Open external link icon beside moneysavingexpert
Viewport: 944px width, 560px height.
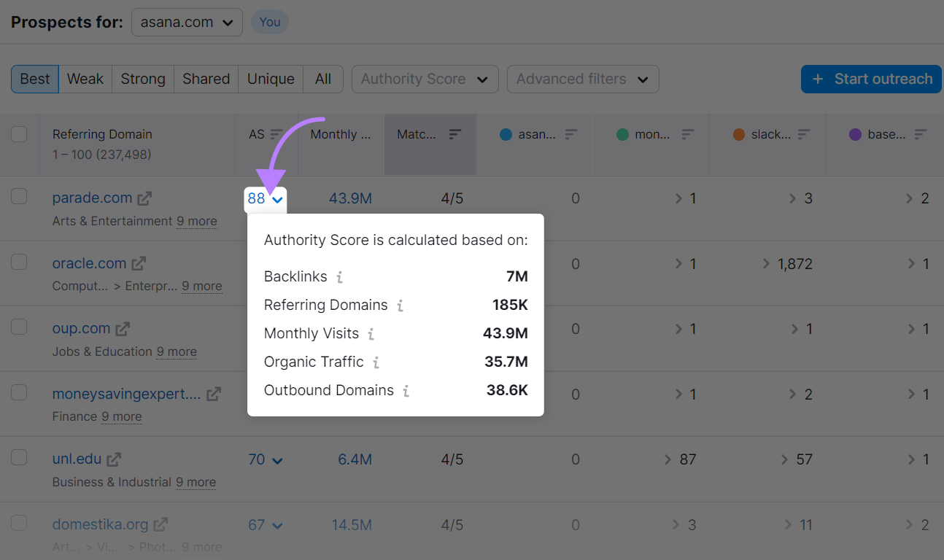point(213,394)
